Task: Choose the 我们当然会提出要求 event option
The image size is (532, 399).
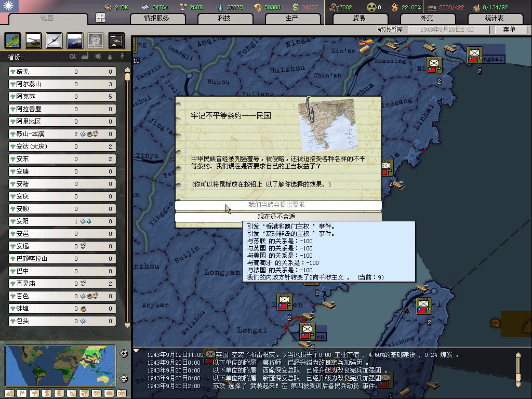Action: coord(278,205)
